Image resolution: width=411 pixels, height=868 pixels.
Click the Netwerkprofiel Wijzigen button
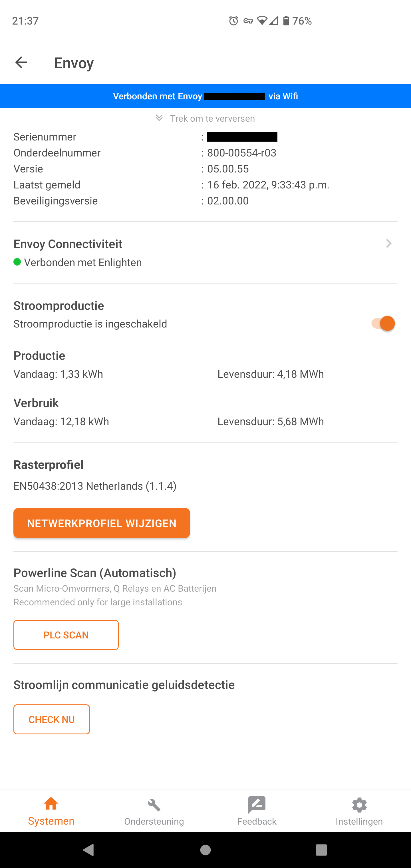point(102,523)
